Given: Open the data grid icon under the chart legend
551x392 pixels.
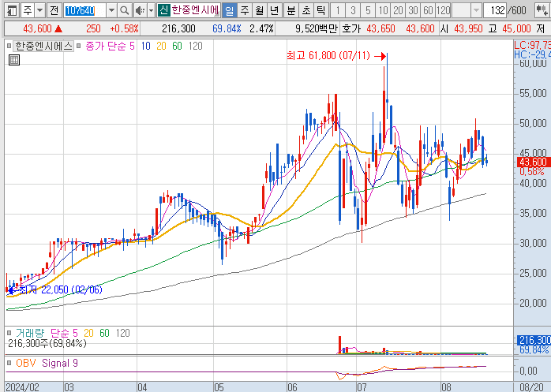Looking at the screenshot, I should pos(14,60).
